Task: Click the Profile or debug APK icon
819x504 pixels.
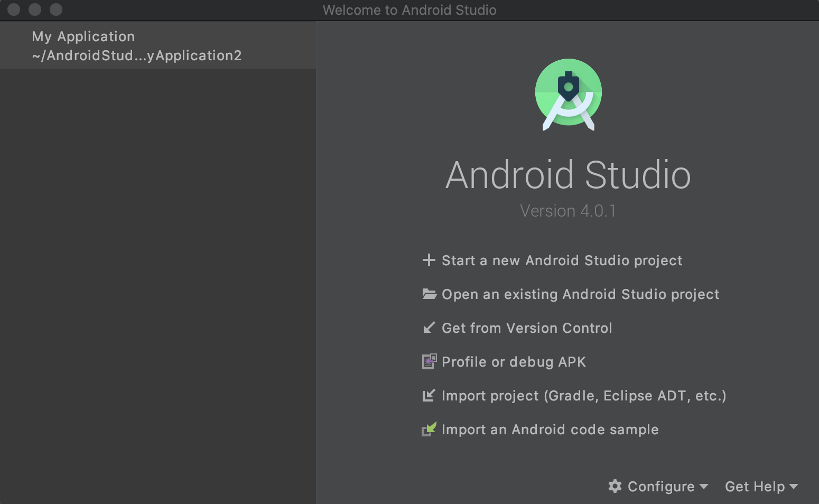Action: 429,361
